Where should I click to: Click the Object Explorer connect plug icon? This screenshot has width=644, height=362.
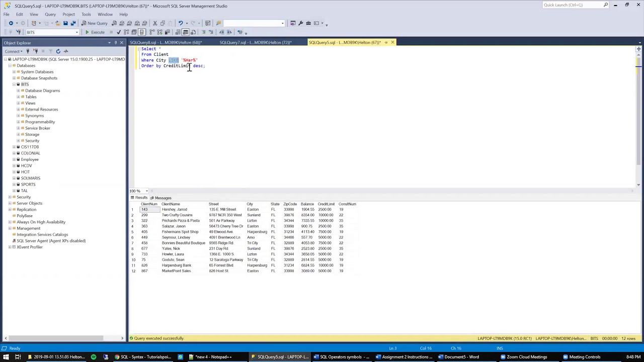28,51
